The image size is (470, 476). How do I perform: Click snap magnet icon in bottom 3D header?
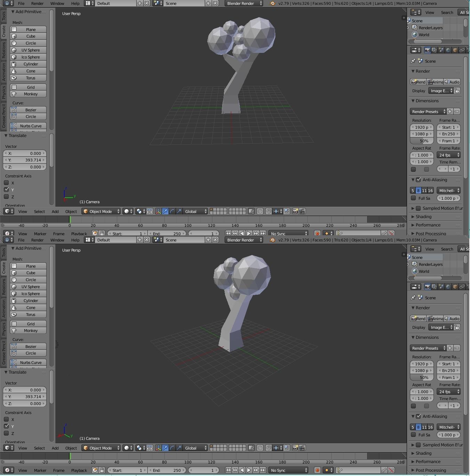[x=269, y=448]
